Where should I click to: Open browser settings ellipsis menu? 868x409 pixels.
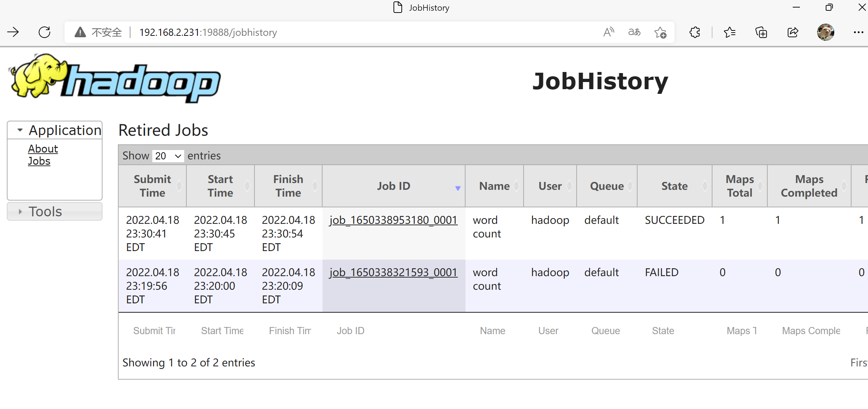[x=858, y=32]
